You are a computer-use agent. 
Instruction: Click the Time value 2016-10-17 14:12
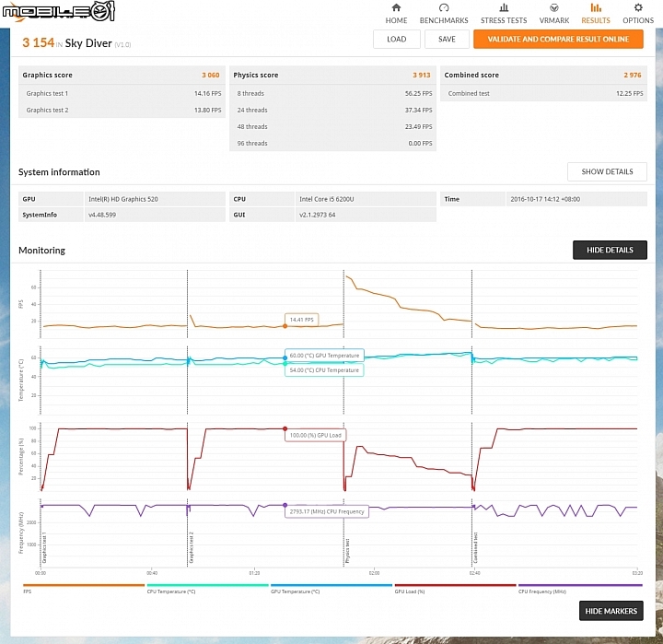pyautogui.click(x=545, y=199)
